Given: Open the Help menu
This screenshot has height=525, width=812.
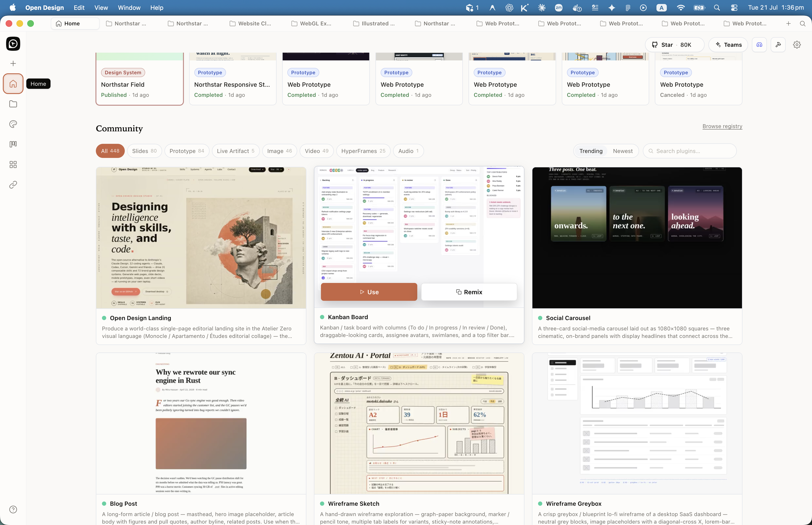Looking at the screenshot, I should coord(157,8).
